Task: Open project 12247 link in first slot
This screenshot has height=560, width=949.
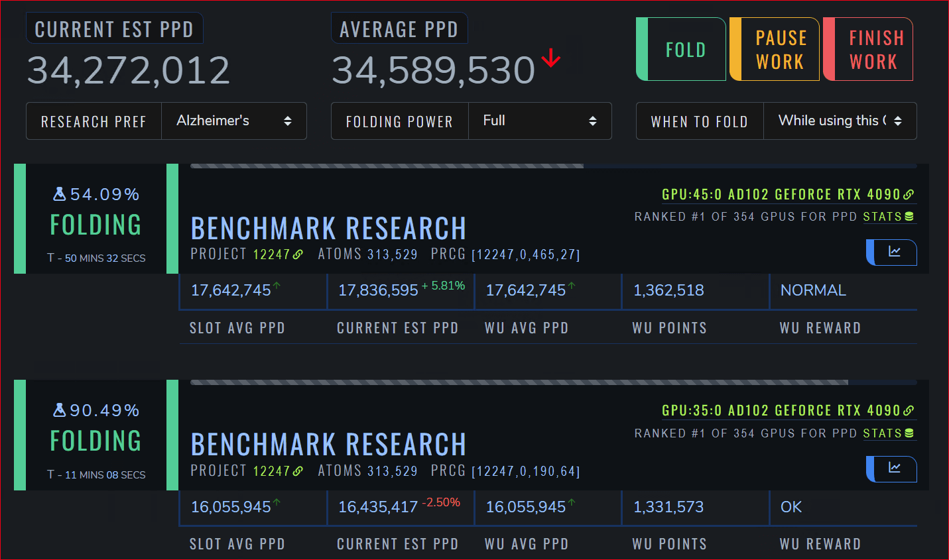Action: tap(278, 254)
